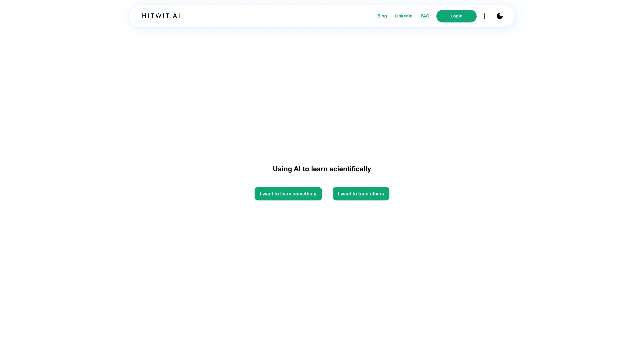Return home via HITWIT.AI wordmark
Image resolution: width=644 pixels, height=362 pixels.
point(161,16)
